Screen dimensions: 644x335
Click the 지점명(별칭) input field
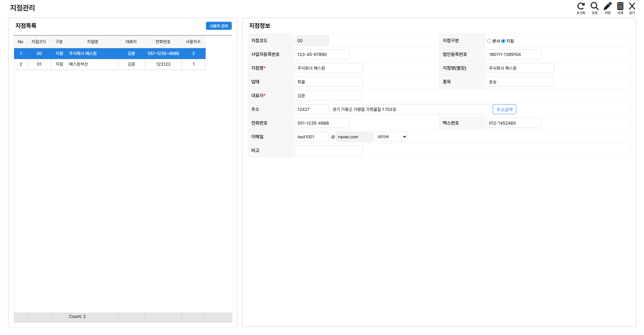(x=520, y=68)
